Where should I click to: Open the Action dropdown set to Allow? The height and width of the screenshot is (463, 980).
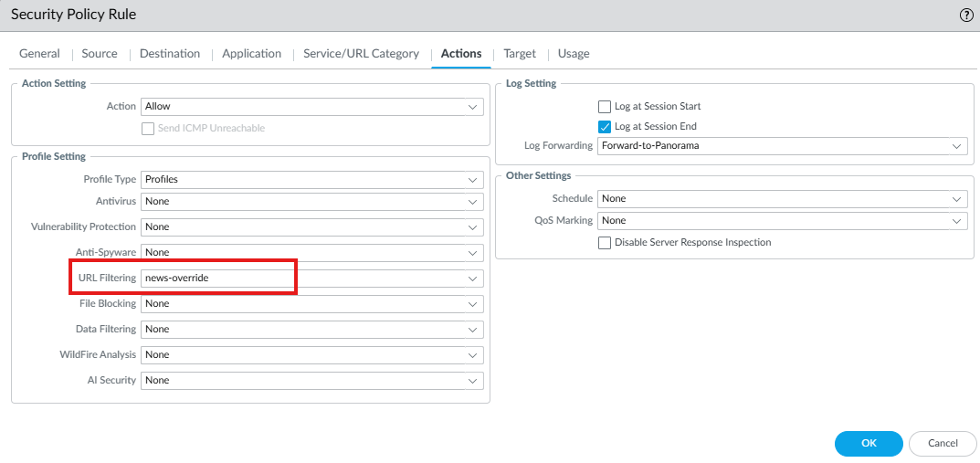pyautogui.click(x=311, y=107)
